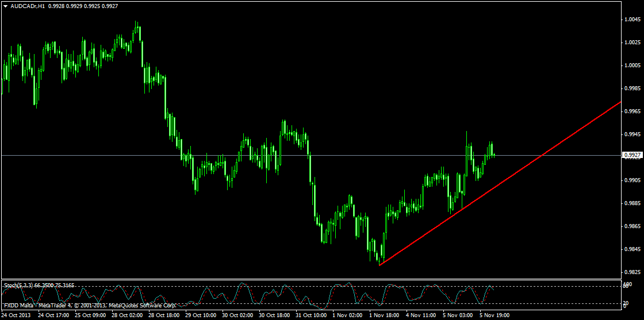Click the 24 Oct 2013 date label
Image resolution: width=644 pixels, height=320 pixels.
(15, 315)
